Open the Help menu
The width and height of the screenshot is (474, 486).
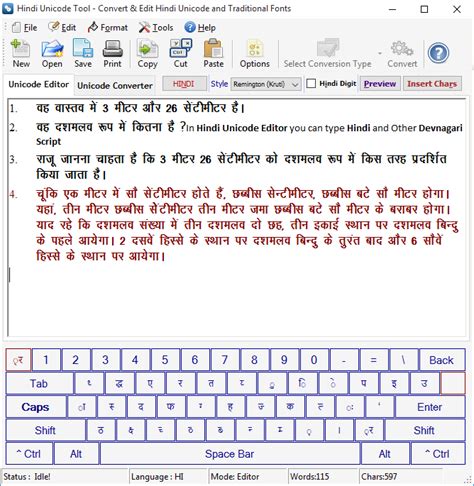coord(200,27)
